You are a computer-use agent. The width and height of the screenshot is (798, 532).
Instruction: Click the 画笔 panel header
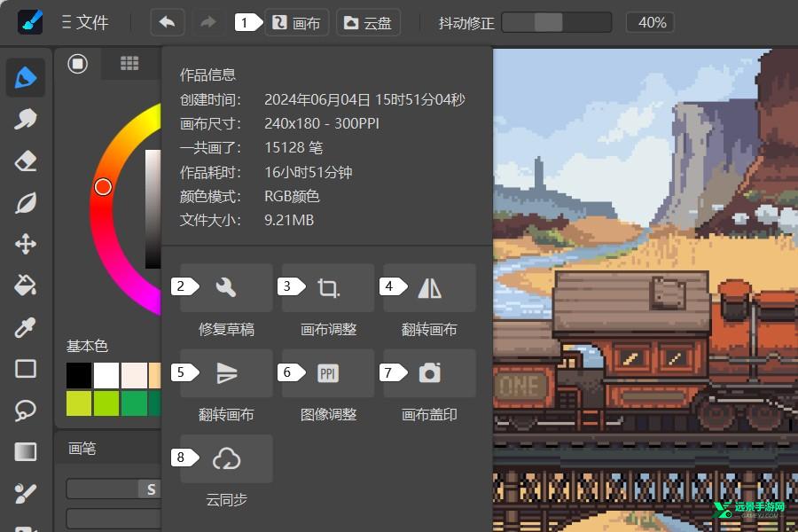pos(108,449)
